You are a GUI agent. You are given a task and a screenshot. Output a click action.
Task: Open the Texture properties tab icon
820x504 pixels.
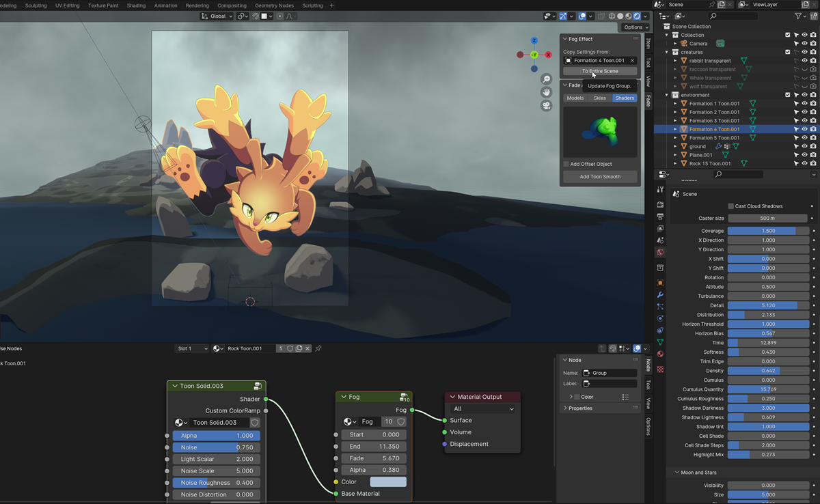660,369
